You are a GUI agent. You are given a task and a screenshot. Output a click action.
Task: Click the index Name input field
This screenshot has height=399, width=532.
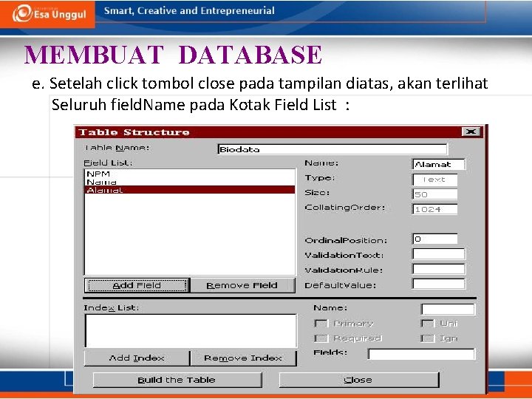click(448, 309)
